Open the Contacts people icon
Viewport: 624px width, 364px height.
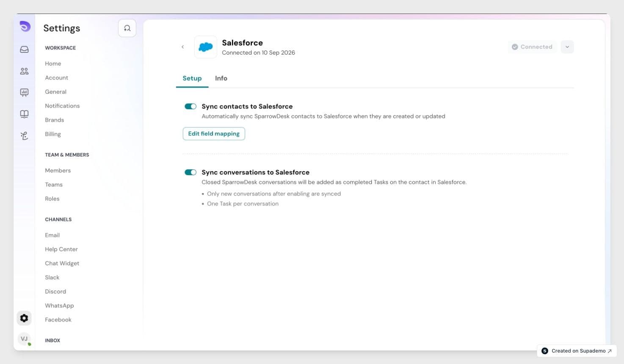click(x=25, y=71)
